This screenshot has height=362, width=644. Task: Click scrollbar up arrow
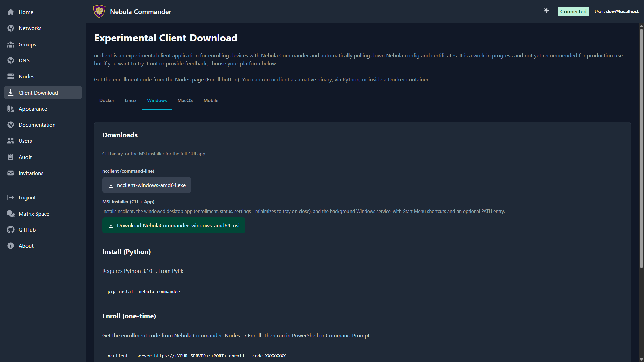coord(641,26)
